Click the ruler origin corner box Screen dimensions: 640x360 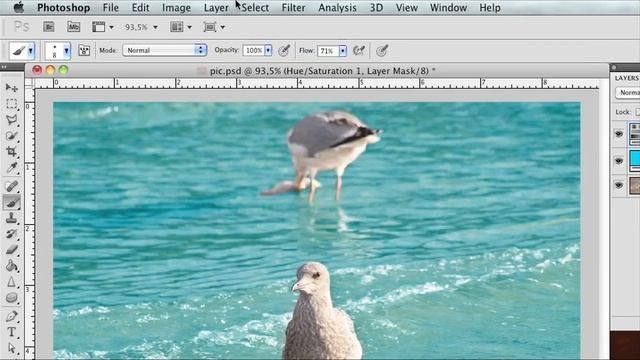click(29, 83)
